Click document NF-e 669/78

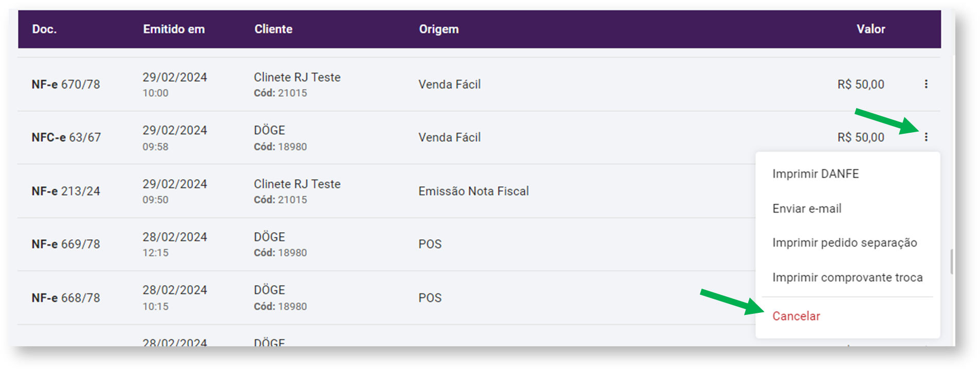point(66,244)
